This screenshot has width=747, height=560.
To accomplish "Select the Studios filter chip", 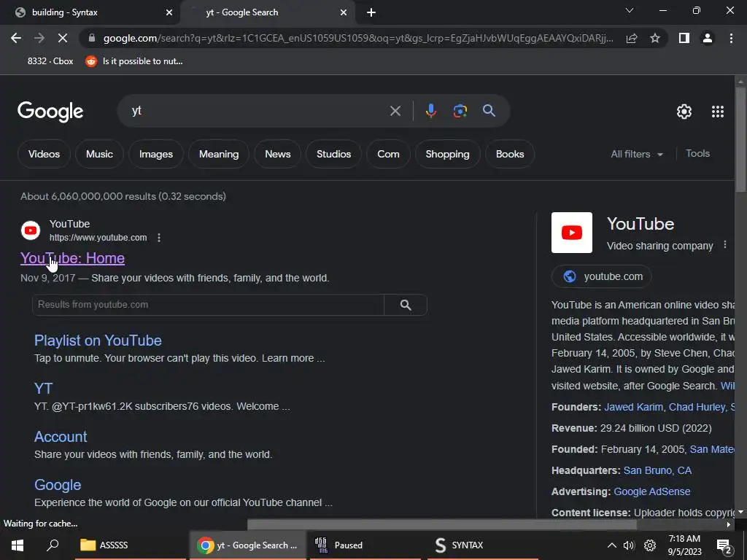I will 333,154.
